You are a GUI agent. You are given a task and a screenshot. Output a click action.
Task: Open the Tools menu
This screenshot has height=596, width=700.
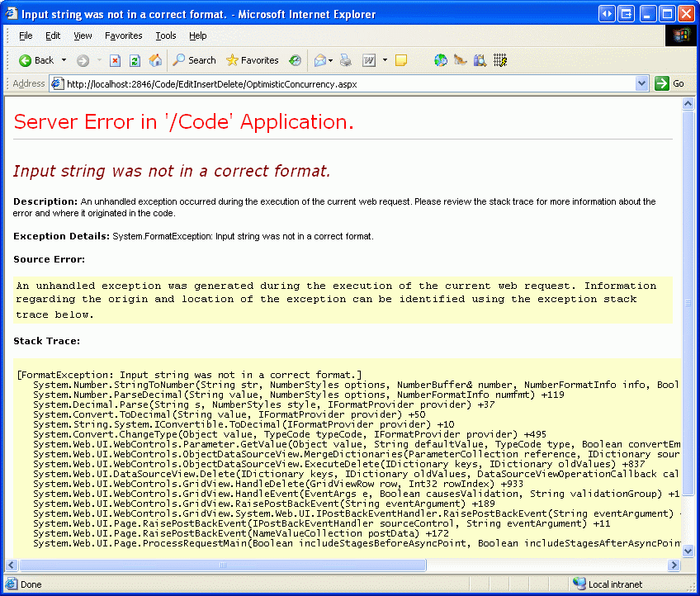point(166,35)
